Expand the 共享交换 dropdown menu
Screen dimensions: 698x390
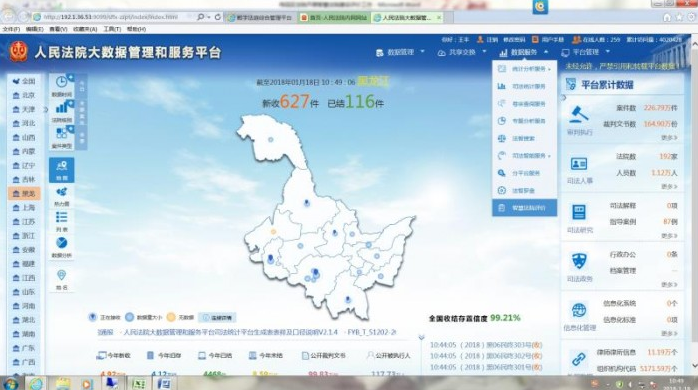462,53
